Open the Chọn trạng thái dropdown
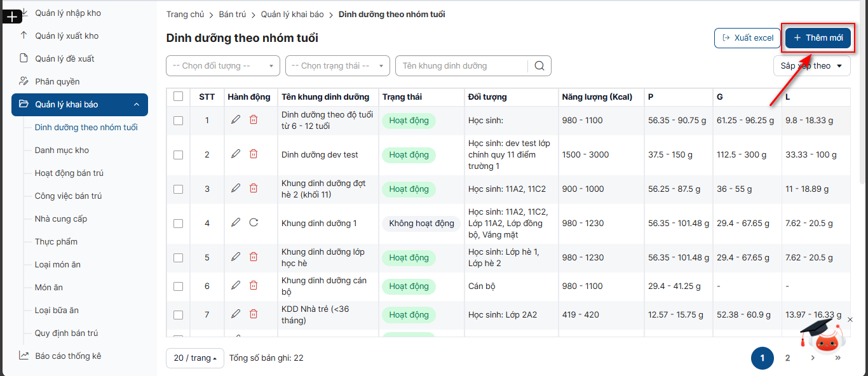Image resolution: width=868 pixels, height=376 pixels. 337,66
